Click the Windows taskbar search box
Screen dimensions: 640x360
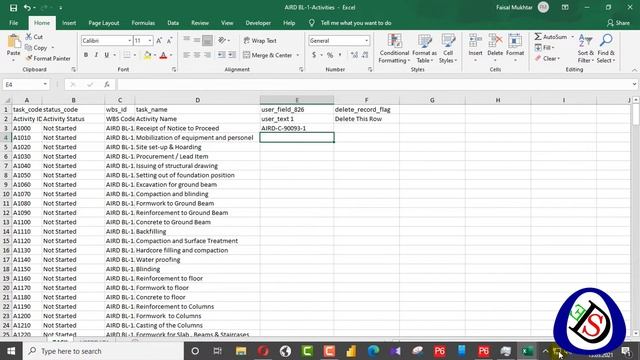pyautogui.click(x=104, y=351)
